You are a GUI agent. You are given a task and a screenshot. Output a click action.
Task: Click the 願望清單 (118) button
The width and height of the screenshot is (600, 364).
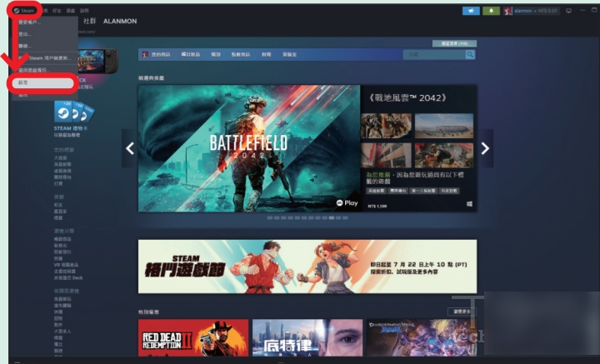click(x=454, y=43)
